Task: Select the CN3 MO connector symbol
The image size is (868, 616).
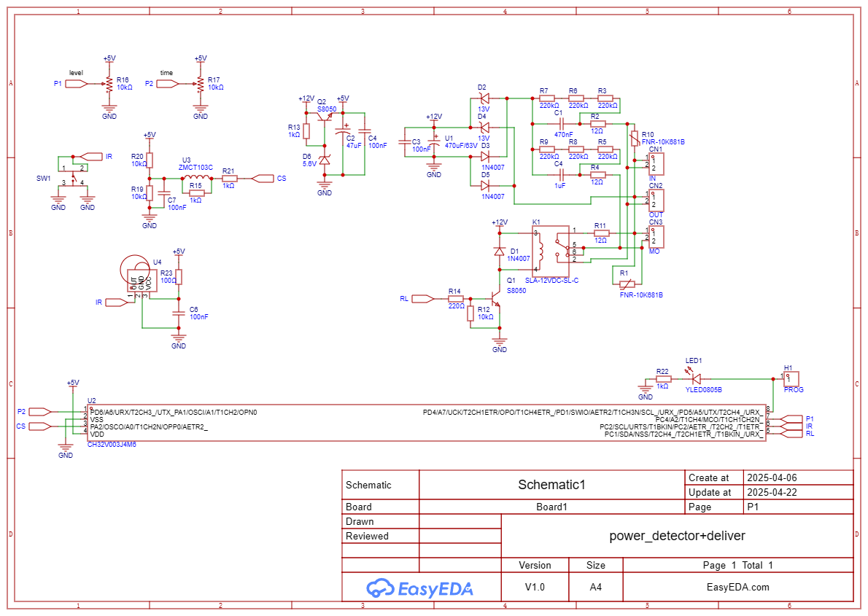Action: (656, 237)
